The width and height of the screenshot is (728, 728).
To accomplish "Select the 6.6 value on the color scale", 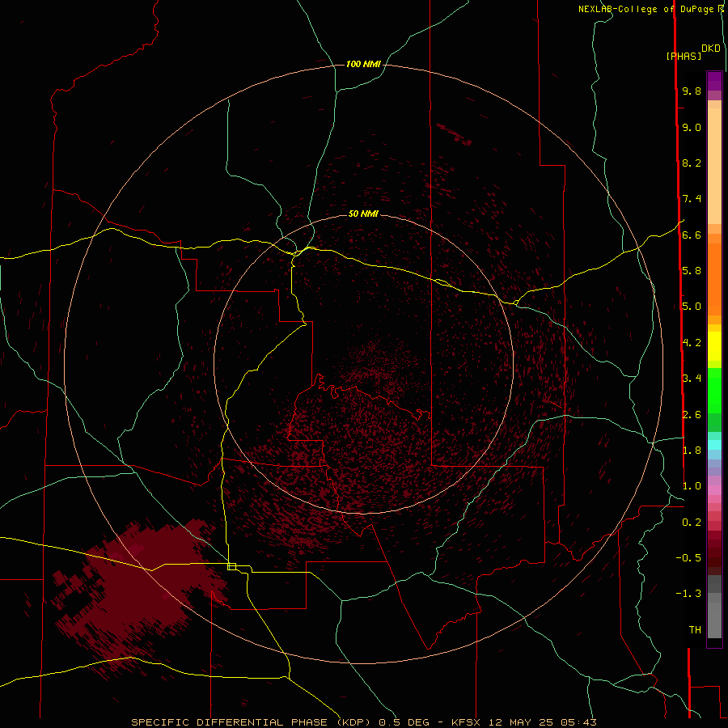I will (x=692, y=235).
